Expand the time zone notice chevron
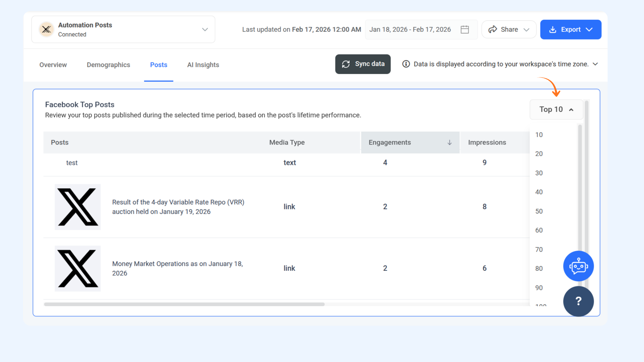This screenshot has height=362, width=644. pyautogui.click(x=595, y=64)
